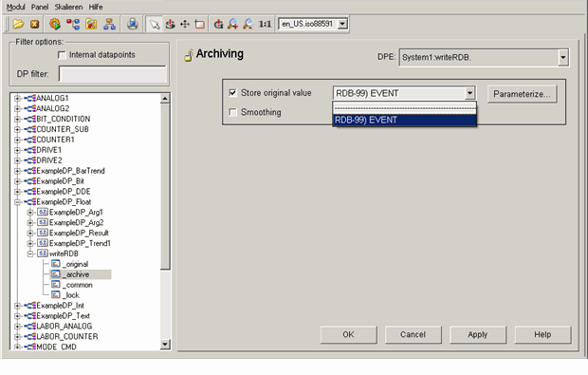Image resolution: width=588 pixels, height=375 pixels.
Task: Click the printer icon in the toolbar
Action: click(x=132, y=24)
